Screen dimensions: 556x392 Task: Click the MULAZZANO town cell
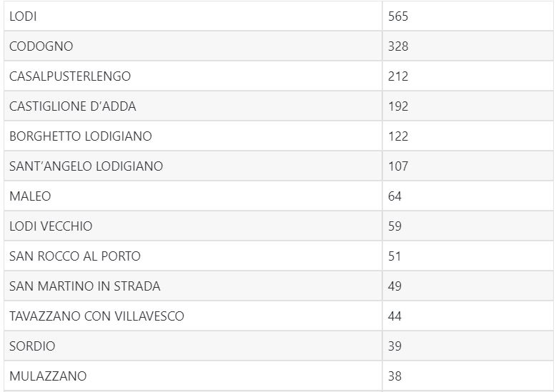(x=48, y=376)
